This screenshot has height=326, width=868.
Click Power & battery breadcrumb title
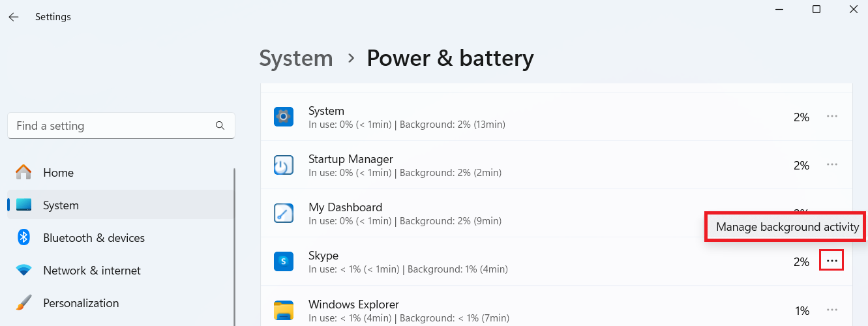(450, 58)
